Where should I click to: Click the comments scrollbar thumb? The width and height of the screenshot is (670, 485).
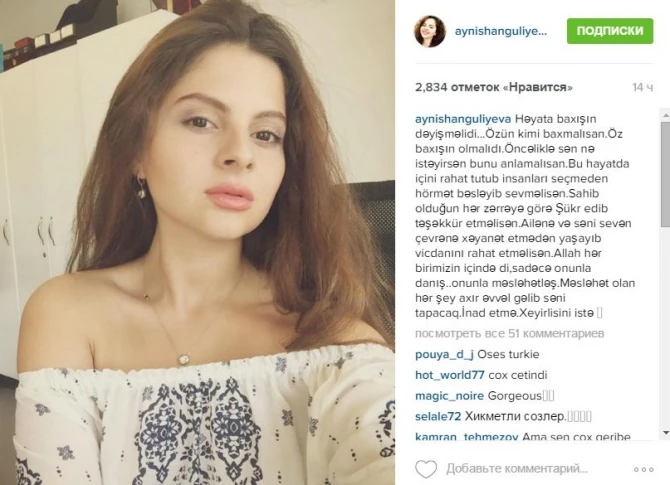[x=666, y=174]
